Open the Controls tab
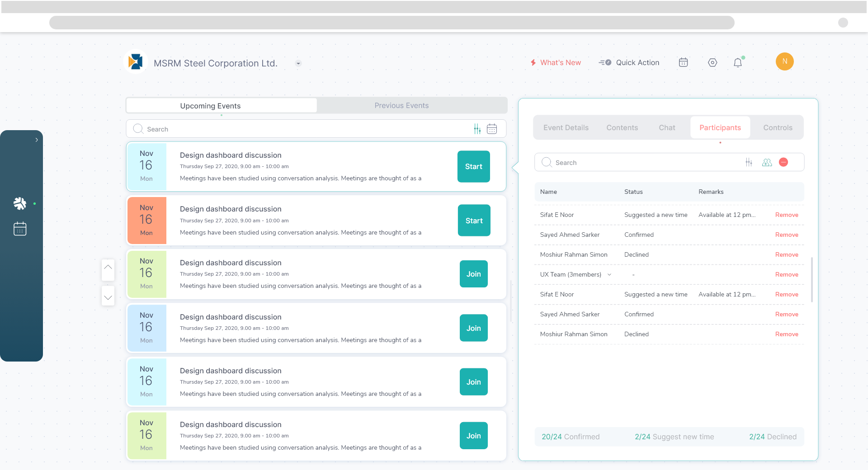Viewport: 868px width, 470px height. [778, 127]
